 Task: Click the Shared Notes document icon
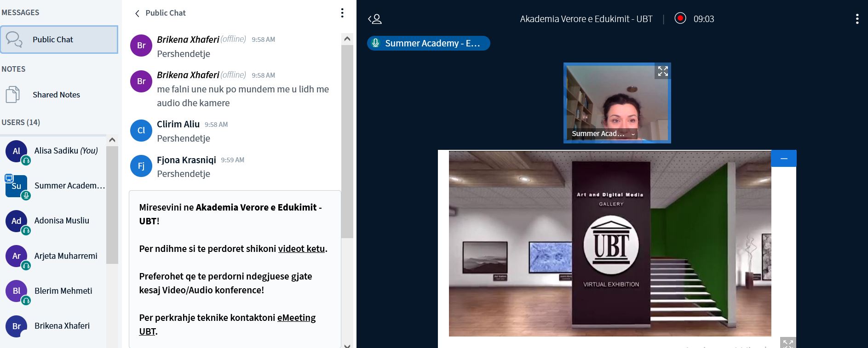[13, 95]
